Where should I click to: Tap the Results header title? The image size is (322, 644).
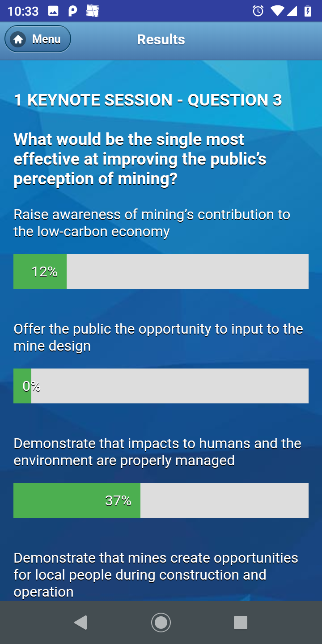161,39
